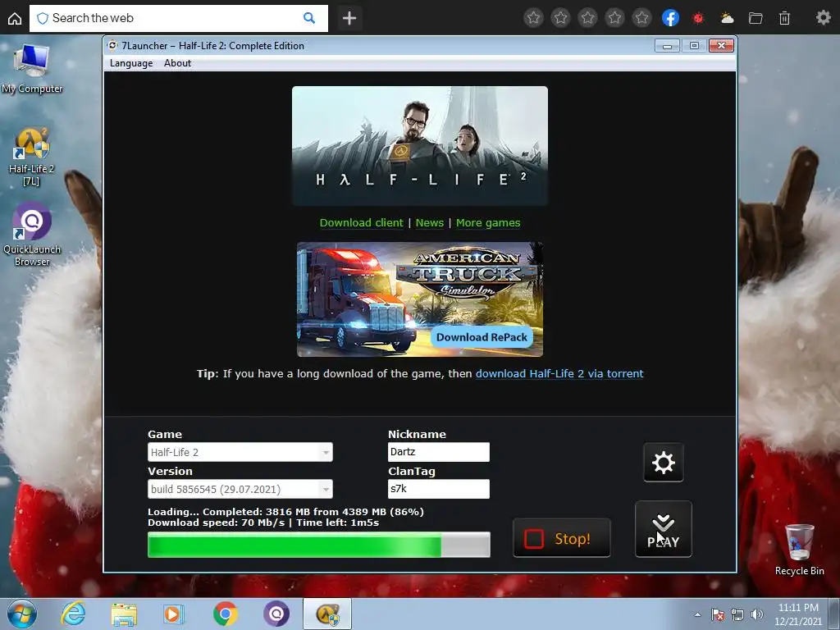Click the Download client link
This screenshot has height=630, width=840.
click(x=362, y=223)
